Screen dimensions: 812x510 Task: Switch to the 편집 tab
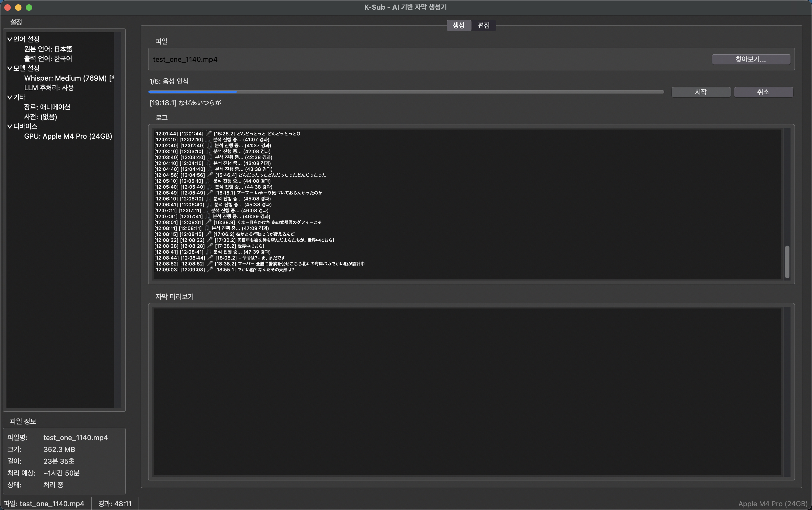(x=483, y=25)
